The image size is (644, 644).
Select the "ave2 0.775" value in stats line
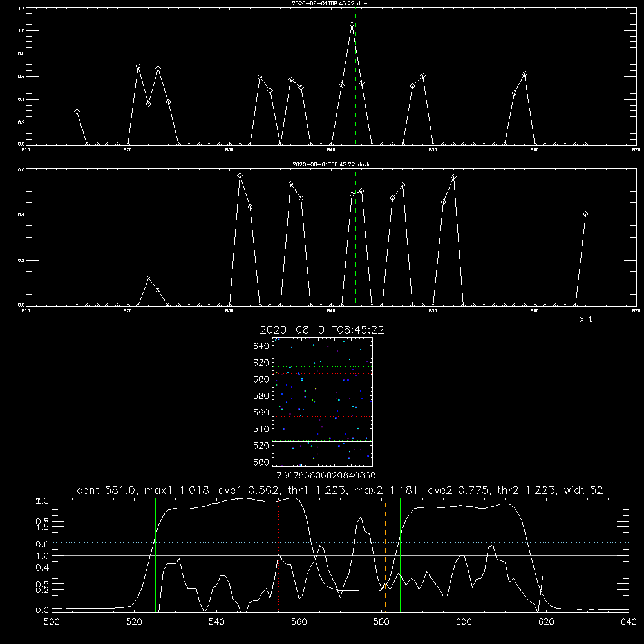(459, 490)
